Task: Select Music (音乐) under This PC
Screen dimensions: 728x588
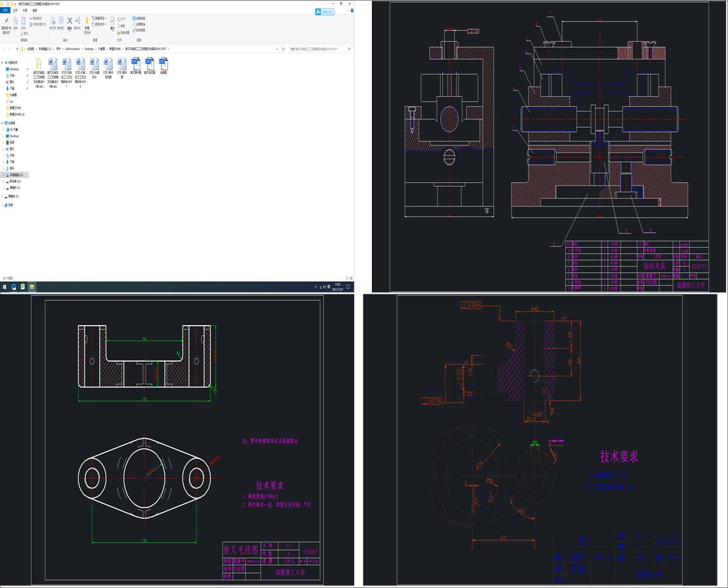Action: (x=10, y=168)
